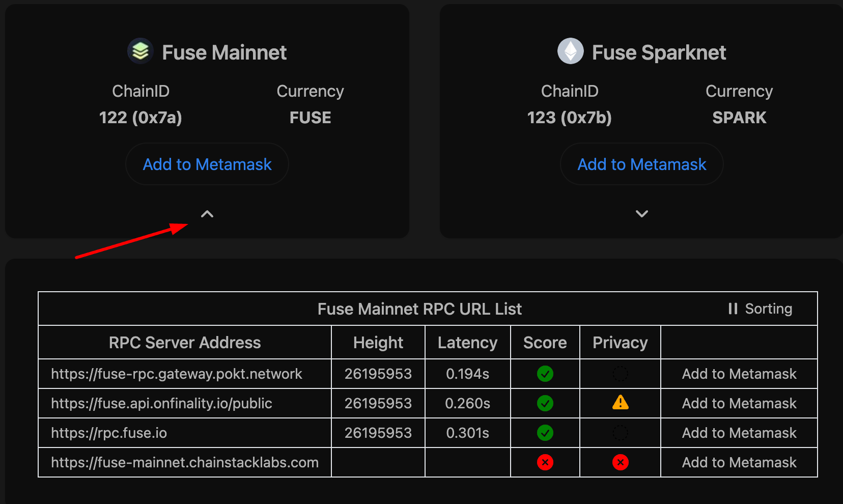Click red score X icon for chainstacklabs
This screenshot has width=843, height=504.
[x=545, y=462]
